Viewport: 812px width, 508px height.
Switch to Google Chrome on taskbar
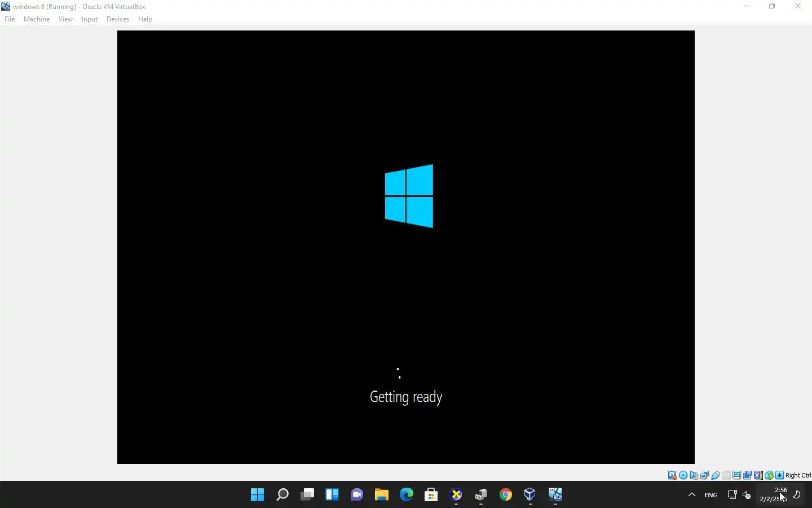506,495
